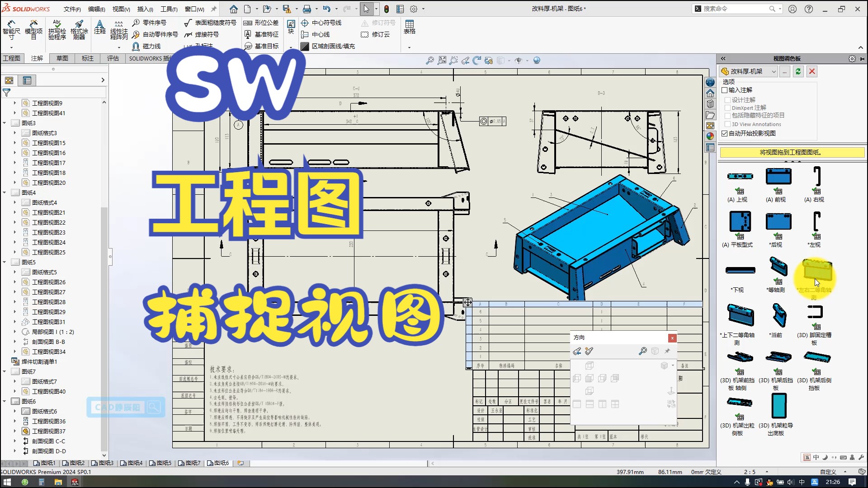
Task: Browse for a part with the ... button
Action: point(785,71)
